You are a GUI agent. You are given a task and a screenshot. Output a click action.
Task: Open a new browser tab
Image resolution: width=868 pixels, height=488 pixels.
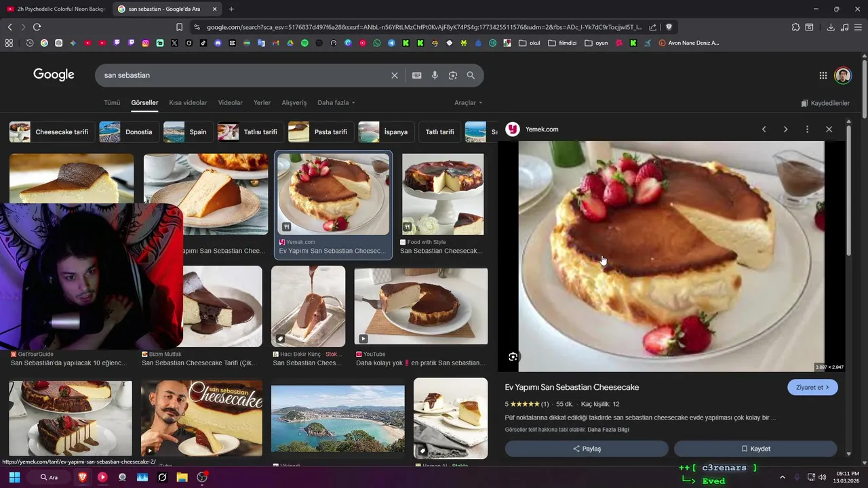pyautogui.click(x=231, y=9)
